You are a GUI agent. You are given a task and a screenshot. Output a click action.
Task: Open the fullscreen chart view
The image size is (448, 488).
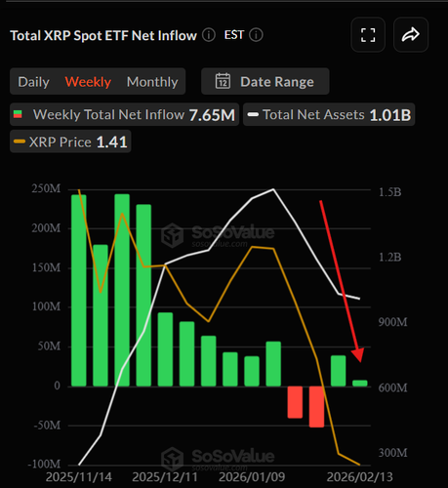coord(368,35)
